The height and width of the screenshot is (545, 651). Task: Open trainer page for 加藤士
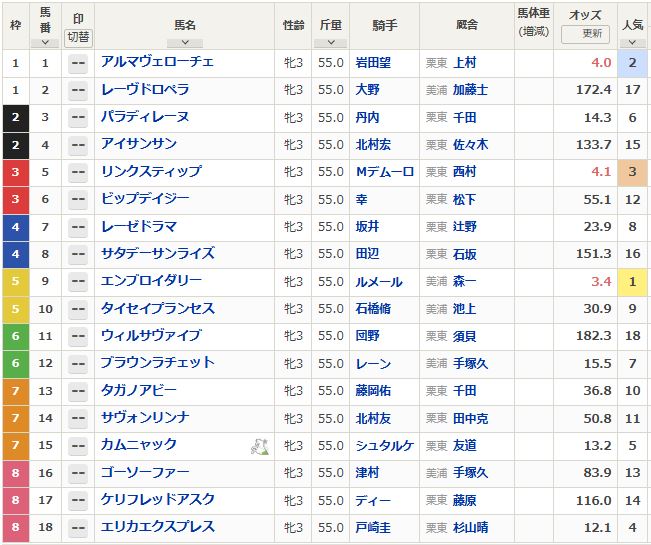point(470,90)
